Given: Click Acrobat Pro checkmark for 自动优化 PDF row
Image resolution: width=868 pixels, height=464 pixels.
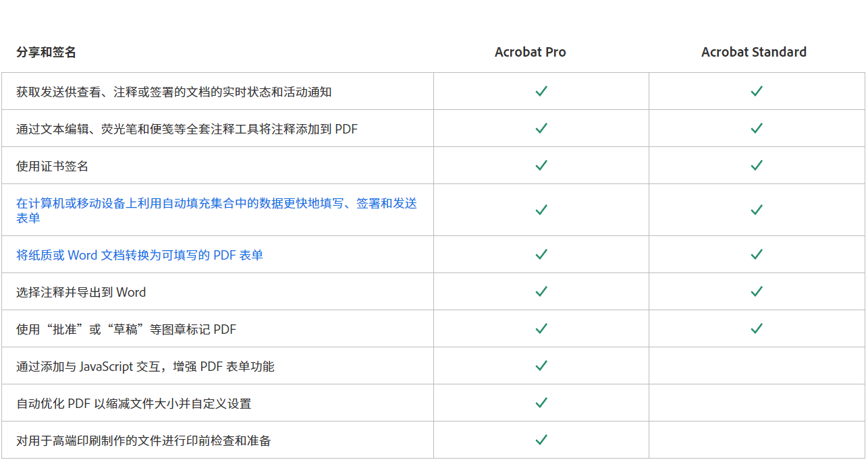Looking at the screenshot, I should click(541, 403).
